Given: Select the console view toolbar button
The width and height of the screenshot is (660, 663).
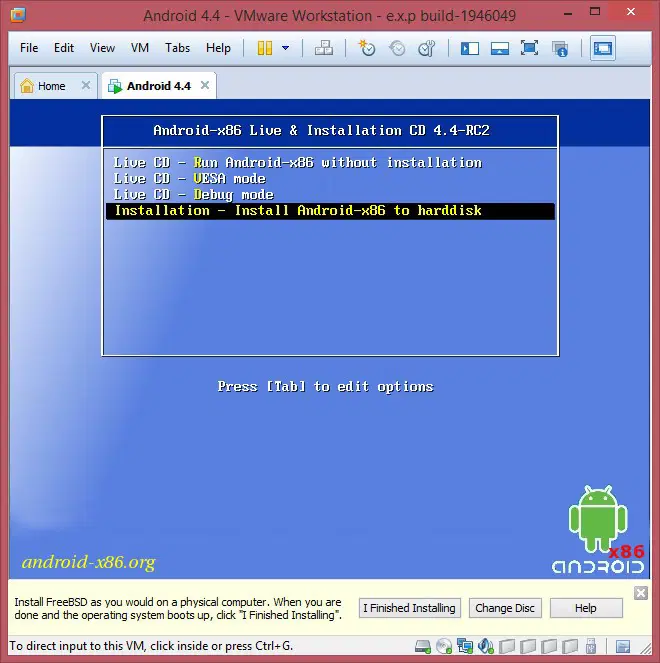Looking at the screenshot, I should click(x=602, y=48).
